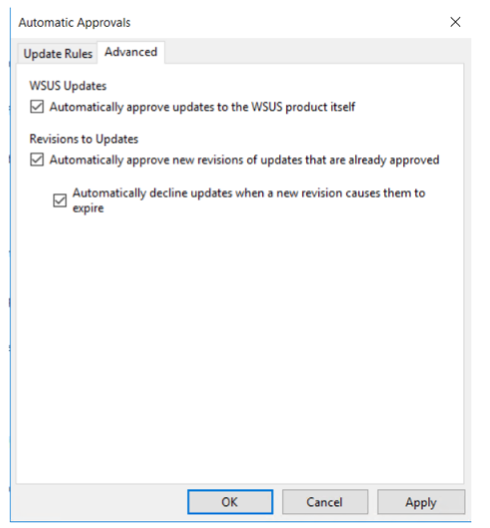
Task: Disable the auto-decline expired updates checkbox
Action: tap(60, 201)
